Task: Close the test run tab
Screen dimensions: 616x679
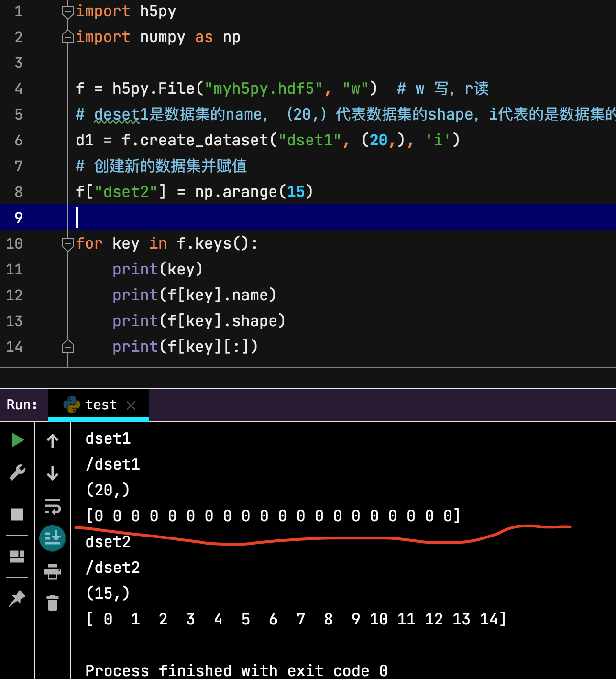Action: click(131, 405)
